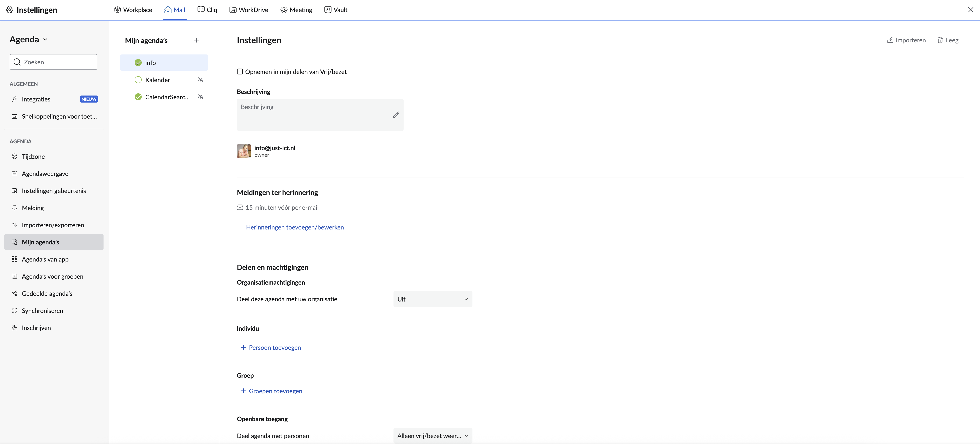Image resolution: width=980 pixels, height=444 pixels.
Task: Open Tijdzone settings in sidebar
Action: 33,157
